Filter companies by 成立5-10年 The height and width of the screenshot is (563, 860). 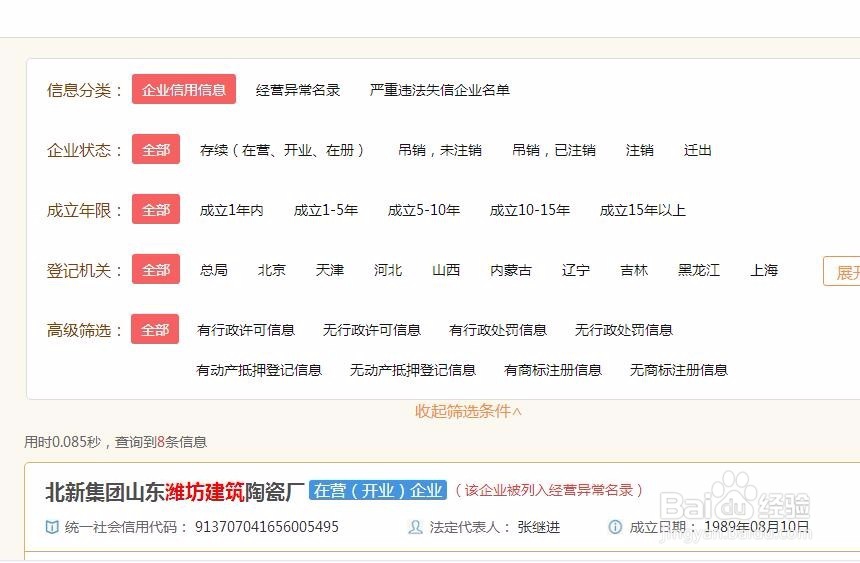(x=423, y=210)
